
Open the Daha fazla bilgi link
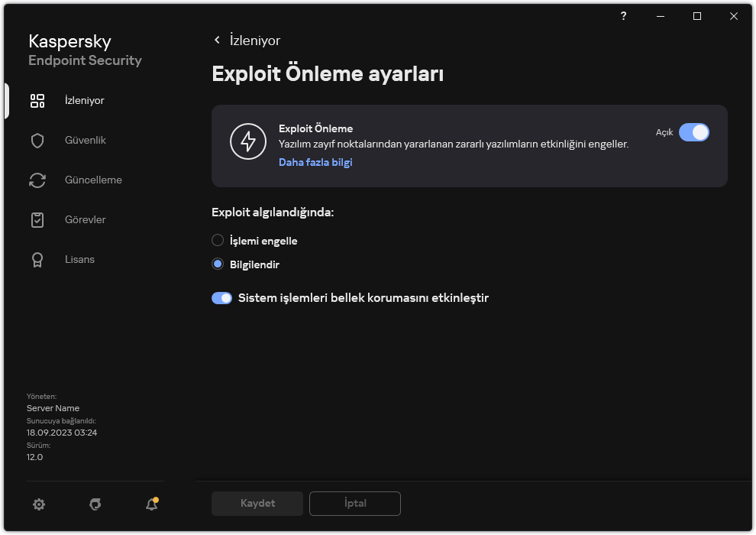pos(315,162)
